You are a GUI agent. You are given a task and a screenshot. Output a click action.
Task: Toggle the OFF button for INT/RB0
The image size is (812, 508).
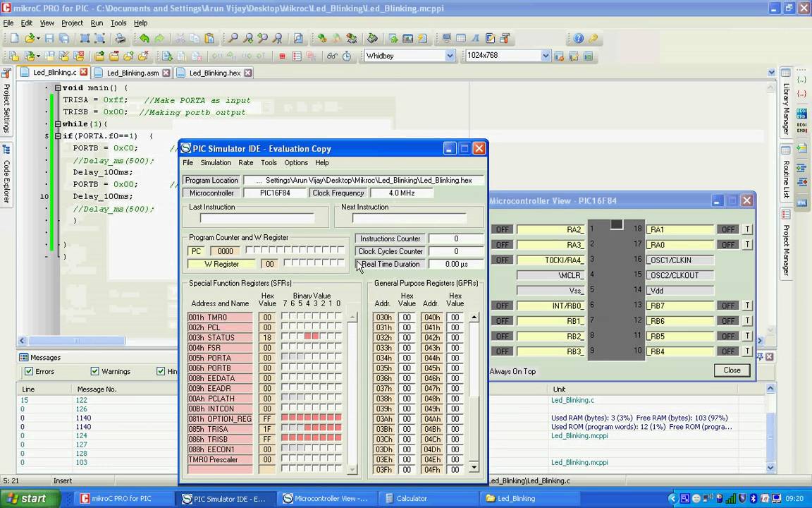(x=503, y=306)
